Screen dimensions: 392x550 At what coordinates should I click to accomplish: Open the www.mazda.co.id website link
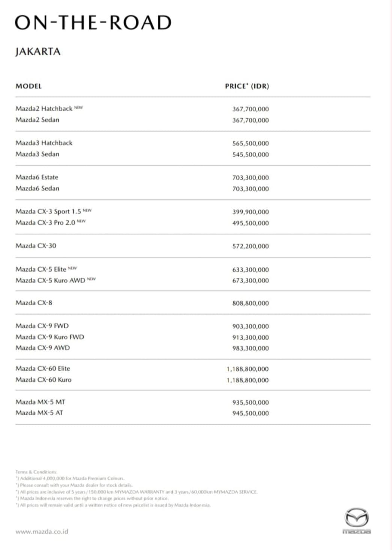coord(42,532)
